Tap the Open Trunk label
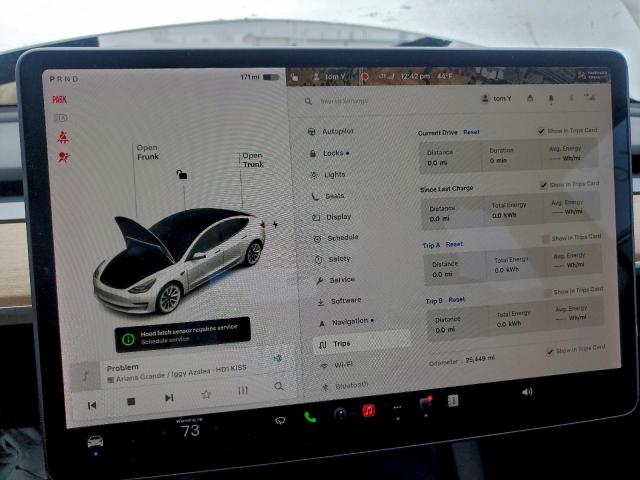This screenshot has width=640, height=480. [x=253, y=160]
